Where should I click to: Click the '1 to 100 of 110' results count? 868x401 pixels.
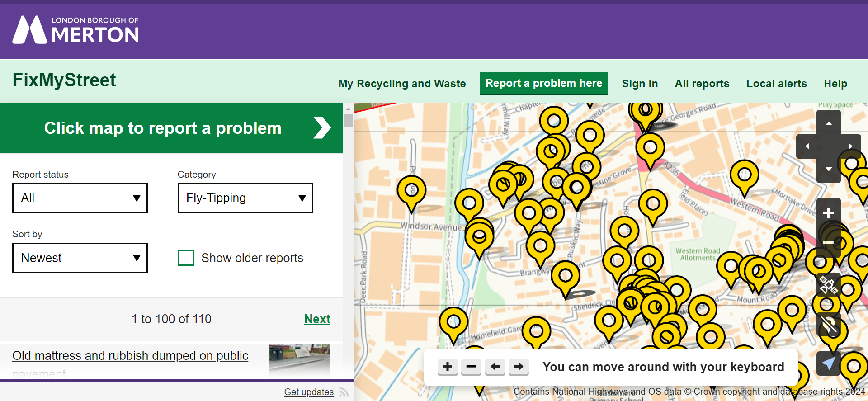pyautogui.click(x=171, y=319)
